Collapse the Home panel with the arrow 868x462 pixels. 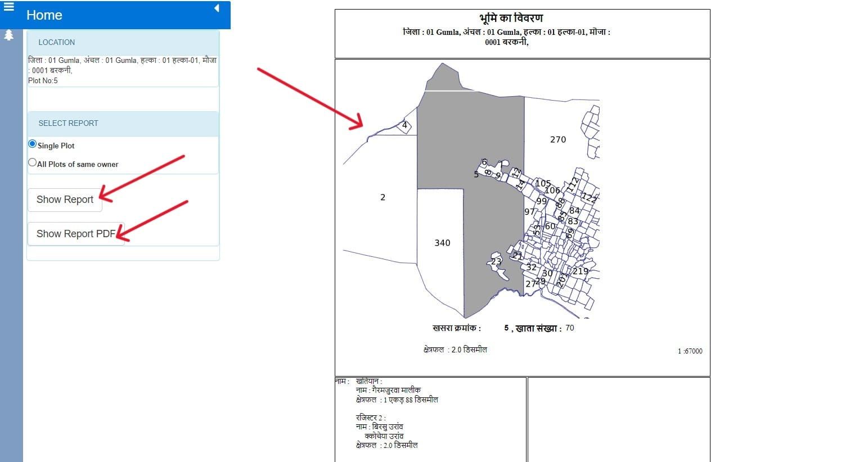(217, 8)
